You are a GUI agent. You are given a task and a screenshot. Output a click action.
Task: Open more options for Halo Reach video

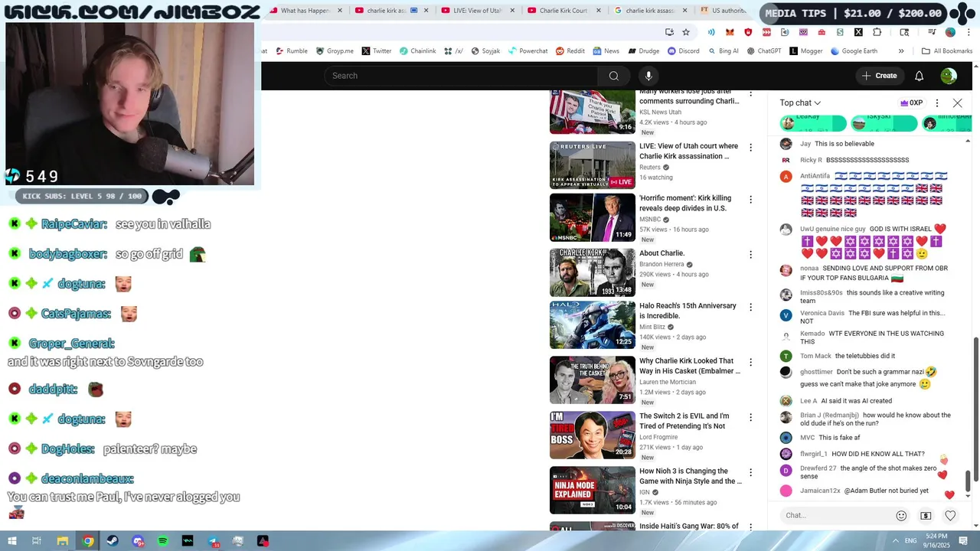click(x=750, y=307)
